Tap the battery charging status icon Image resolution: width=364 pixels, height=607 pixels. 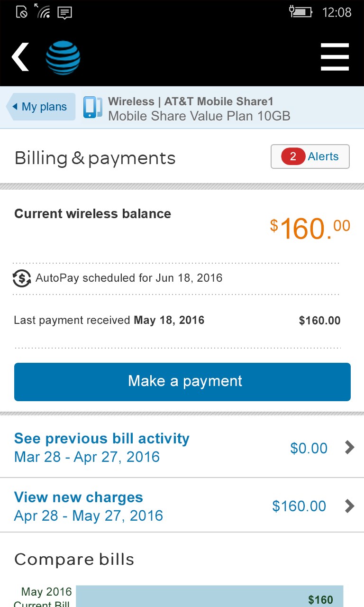click(301, 12)
